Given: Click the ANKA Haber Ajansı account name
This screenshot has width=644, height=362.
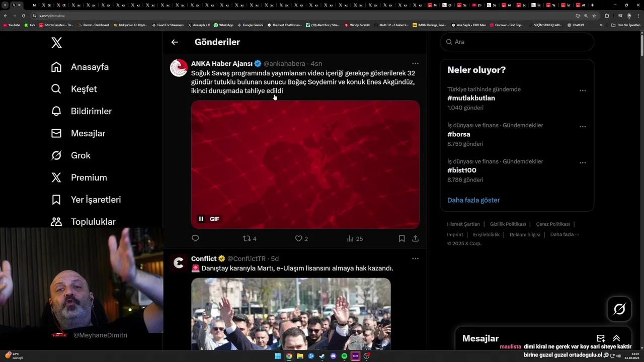Looking at the screenshot, I should [222, 63].
